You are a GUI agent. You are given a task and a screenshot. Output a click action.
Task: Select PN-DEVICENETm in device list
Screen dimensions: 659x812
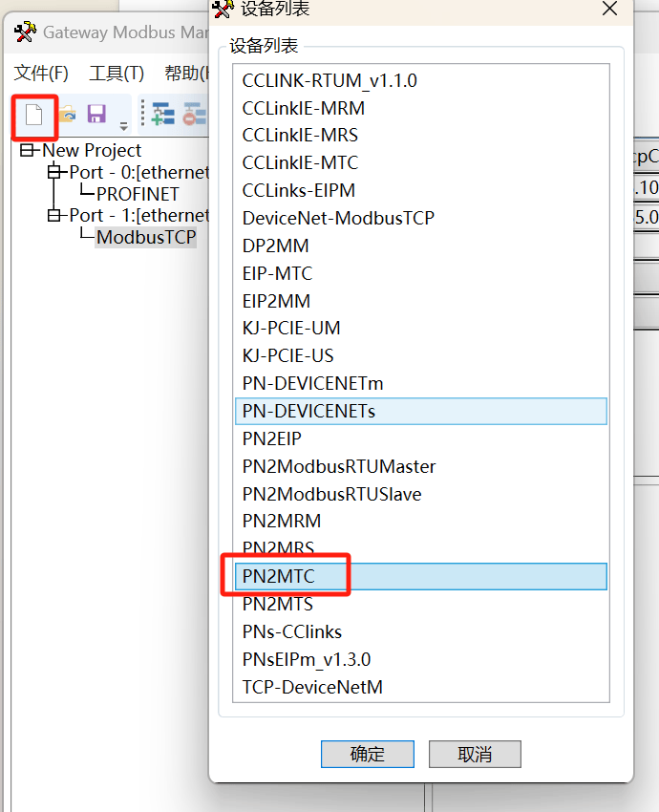pos(421,384)
